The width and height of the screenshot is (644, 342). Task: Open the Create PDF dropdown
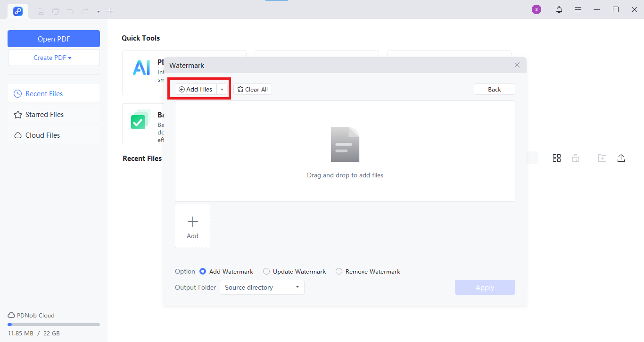(54, 57)
